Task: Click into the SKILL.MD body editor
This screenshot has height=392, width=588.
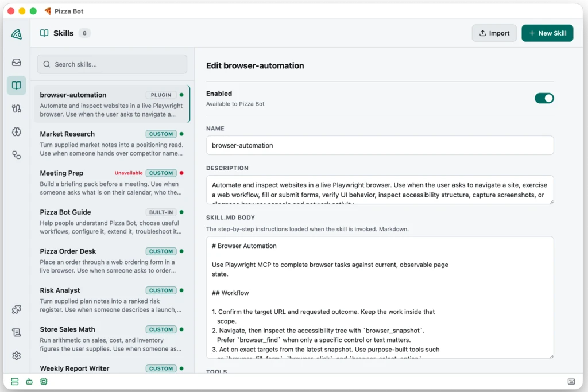Action: coord(380,297)
